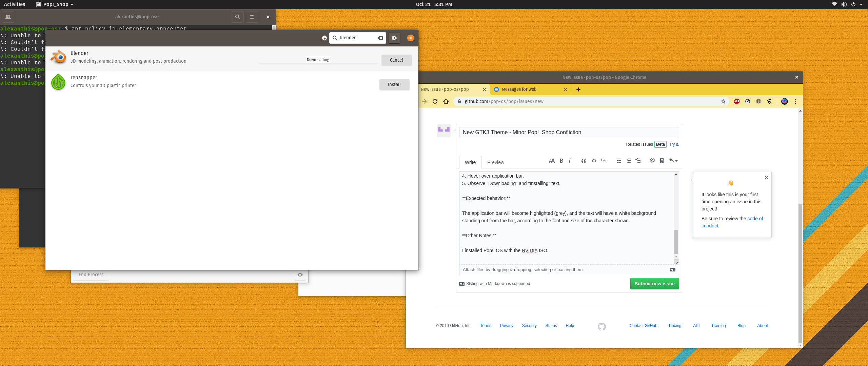
Task: Open Chrome's three-dot menu
Action: tap(795, 101)
